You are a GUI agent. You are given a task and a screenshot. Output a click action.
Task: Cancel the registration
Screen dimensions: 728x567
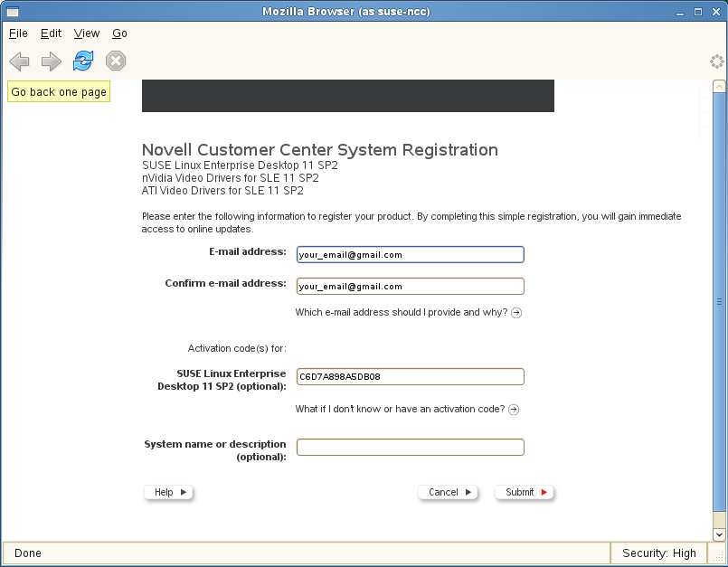[448, 492]
